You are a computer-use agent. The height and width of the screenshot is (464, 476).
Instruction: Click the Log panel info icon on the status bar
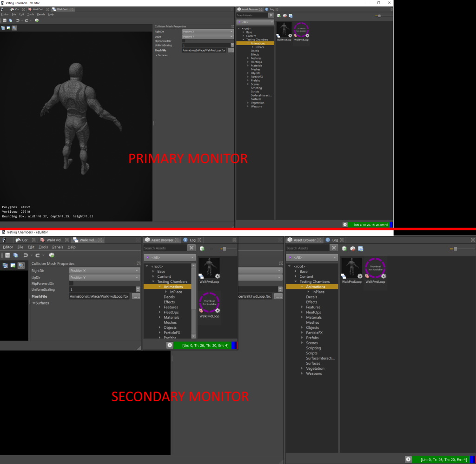click(345, 224)
